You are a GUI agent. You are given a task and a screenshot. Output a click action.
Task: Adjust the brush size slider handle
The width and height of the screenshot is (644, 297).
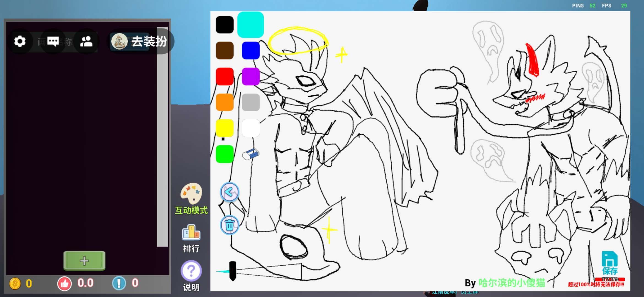[233, 271]
